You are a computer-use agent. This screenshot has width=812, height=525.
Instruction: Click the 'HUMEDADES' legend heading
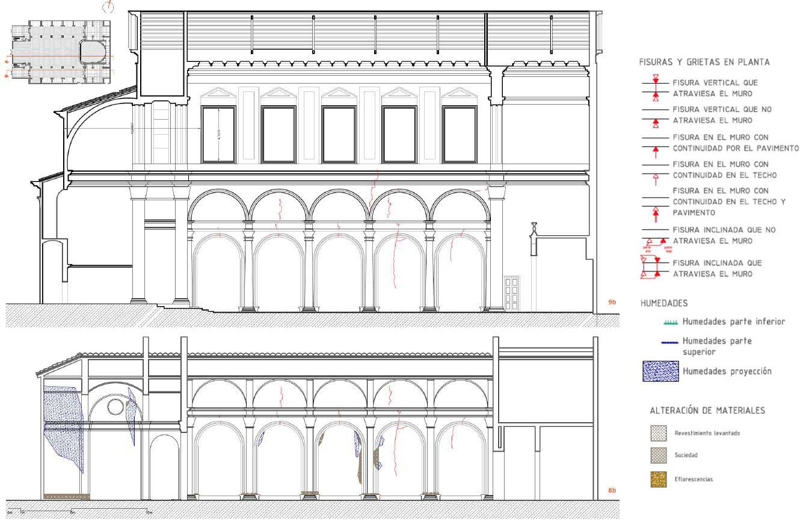[x=664, y=303]
